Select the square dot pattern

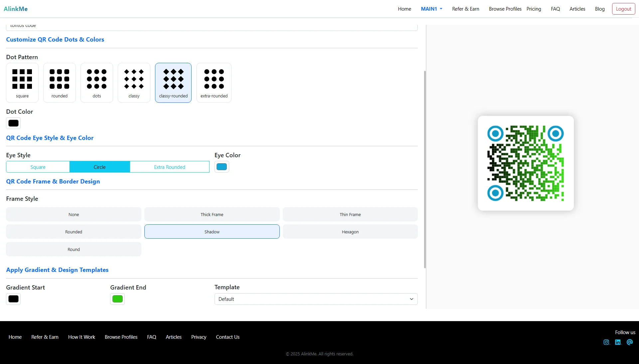tap(22, 82)
